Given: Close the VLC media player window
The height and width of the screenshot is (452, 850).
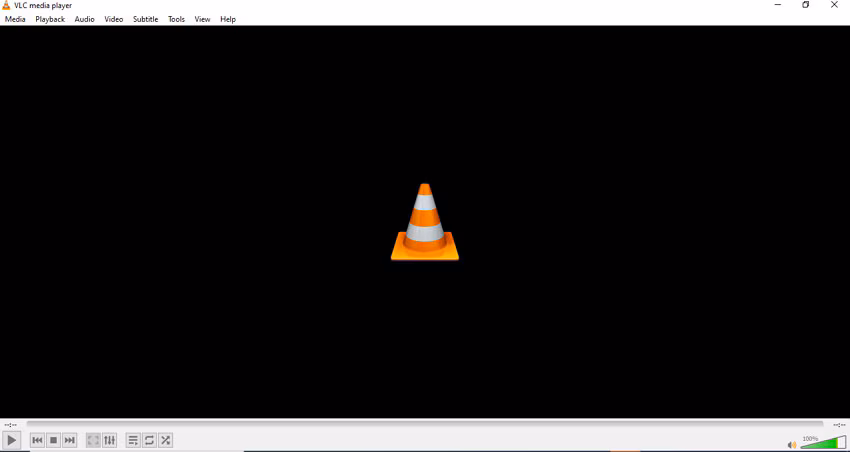Looking at the screenshot, I should pyautogui.click(x=834, y=5).
